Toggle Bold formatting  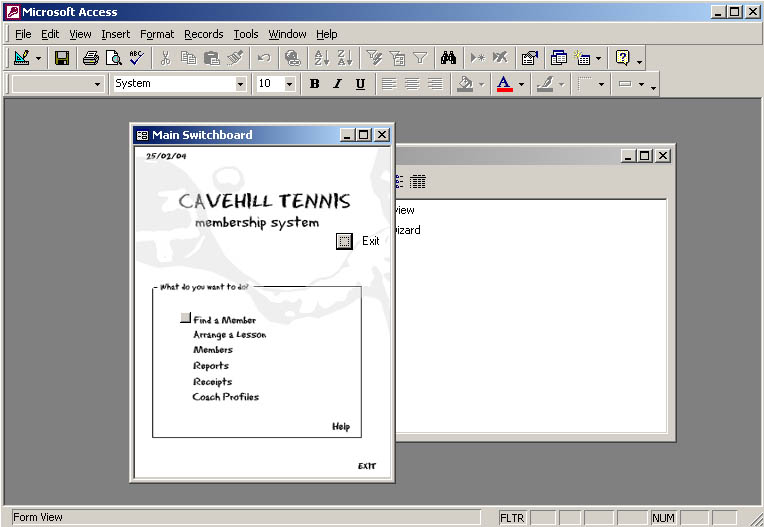pyautogui.click(x=314, y=84)
